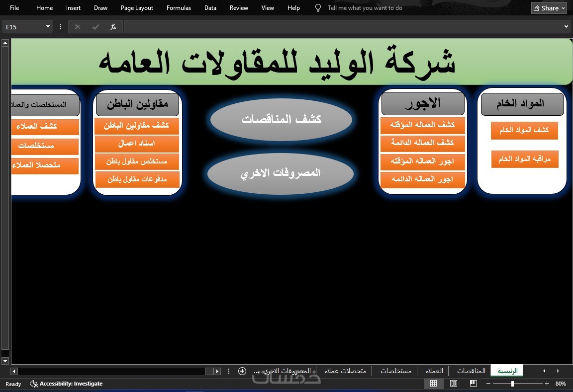The height and width of the screenshot is (392, 573).
Task: Click the Insert Function fx icon
Action: pyautogui.click(x=113, y=27)
